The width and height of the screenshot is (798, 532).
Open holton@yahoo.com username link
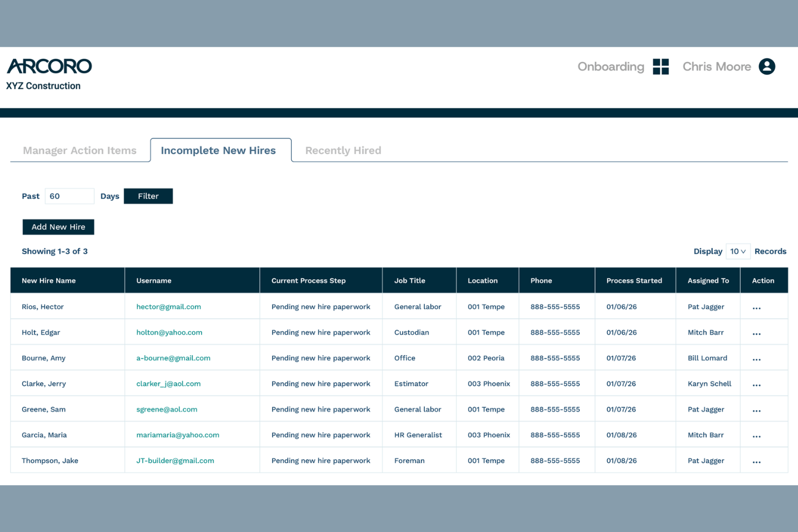click(169, 333)
